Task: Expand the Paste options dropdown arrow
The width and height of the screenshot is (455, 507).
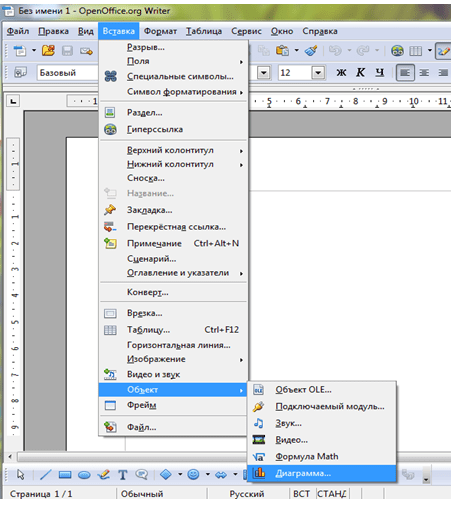Action: tap(296, 51)
